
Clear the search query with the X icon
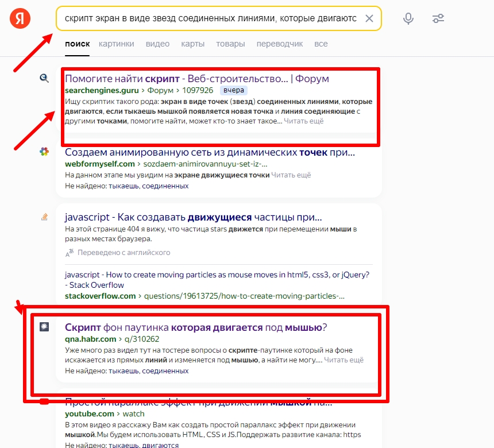[x=369, y=18]
